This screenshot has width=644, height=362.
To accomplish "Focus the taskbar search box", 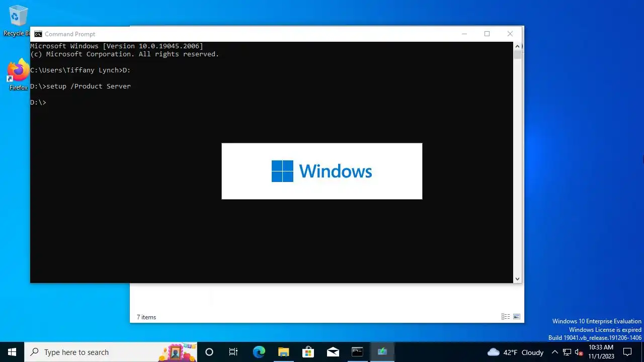I will (x=111, y=352).
